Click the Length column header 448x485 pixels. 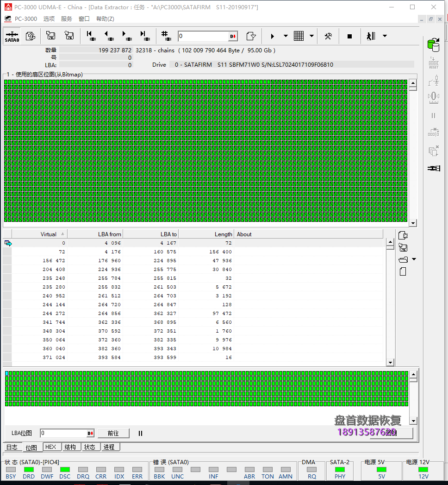coord(206,234)
